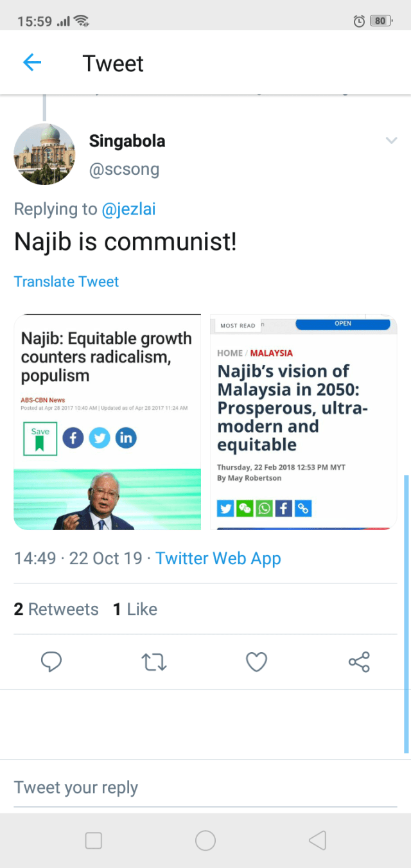411x868 pixels.
Task: Open @jezlai mention link
Action: point(128,209)
